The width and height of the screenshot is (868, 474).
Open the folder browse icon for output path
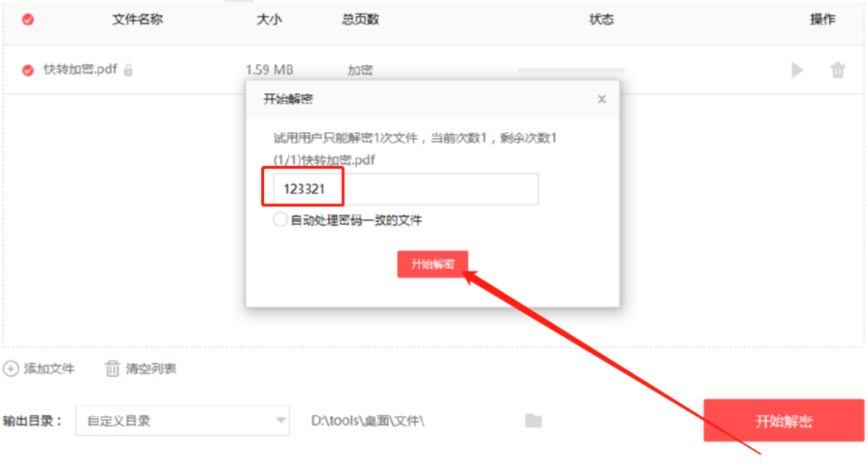534,421
